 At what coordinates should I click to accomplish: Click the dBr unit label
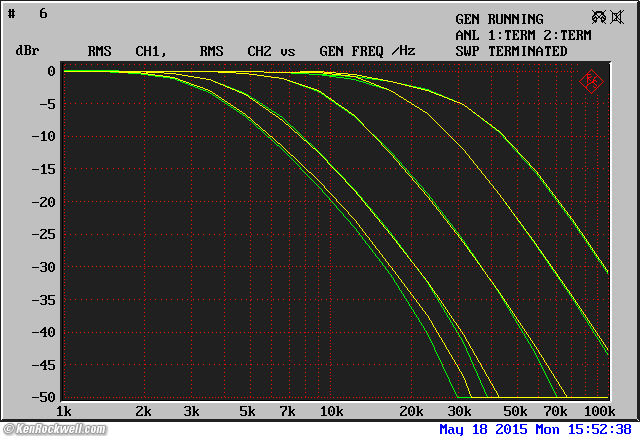point(27,51)
